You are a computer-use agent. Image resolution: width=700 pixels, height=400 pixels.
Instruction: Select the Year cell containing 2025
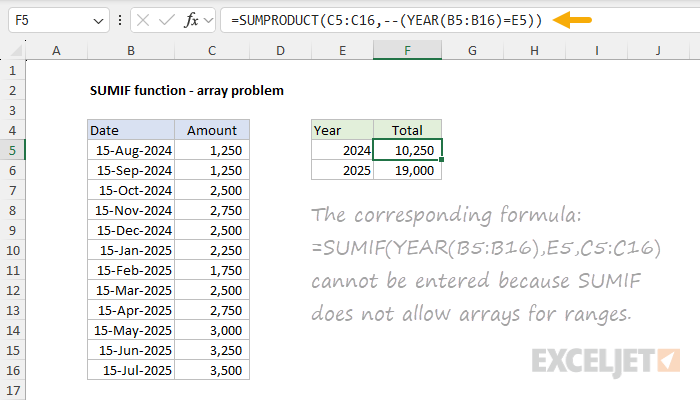click(342, 171)
